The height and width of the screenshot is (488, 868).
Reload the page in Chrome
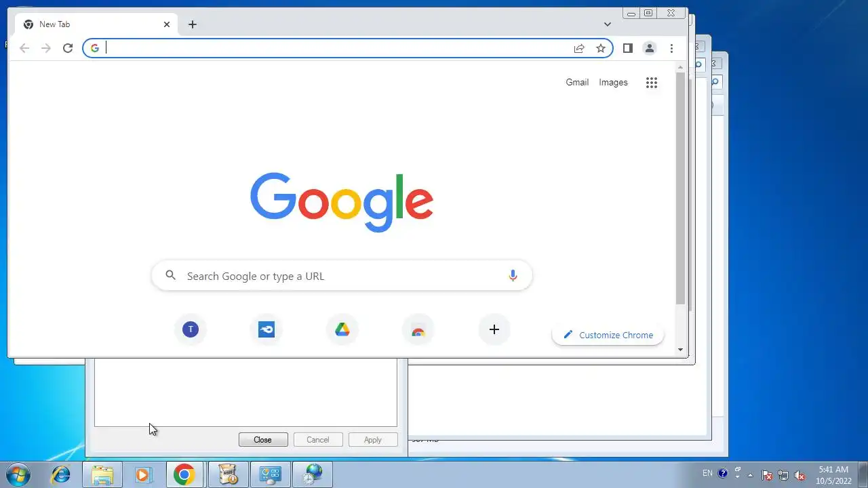point(68,48)
